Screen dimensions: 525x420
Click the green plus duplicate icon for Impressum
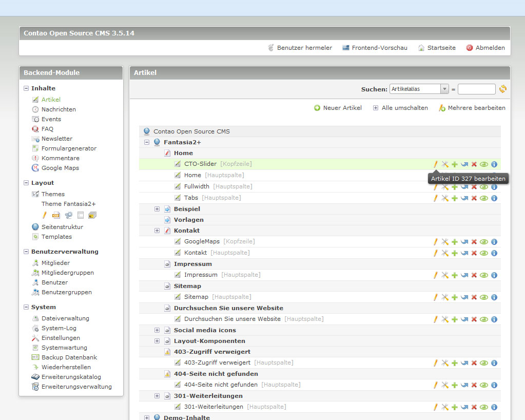tap(455, 275)
